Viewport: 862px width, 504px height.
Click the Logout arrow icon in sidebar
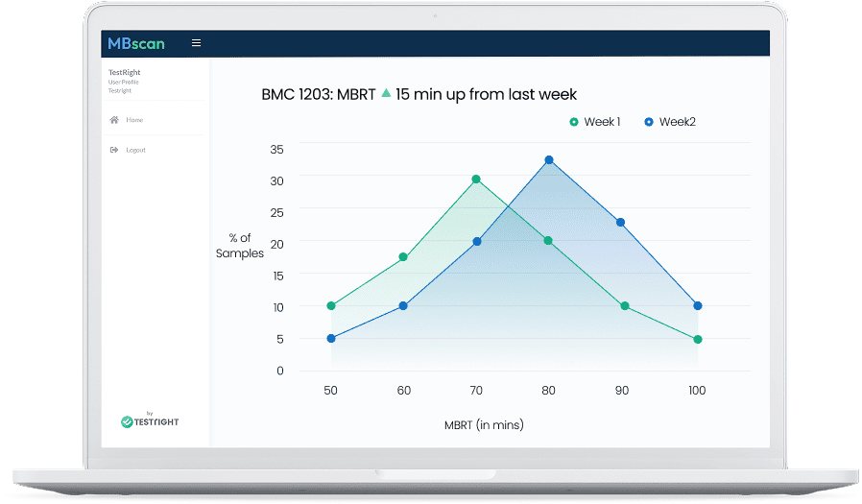[114, 150]
